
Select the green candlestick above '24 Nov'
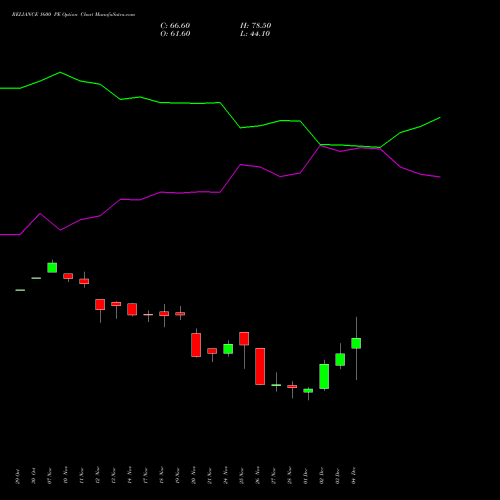228,349
